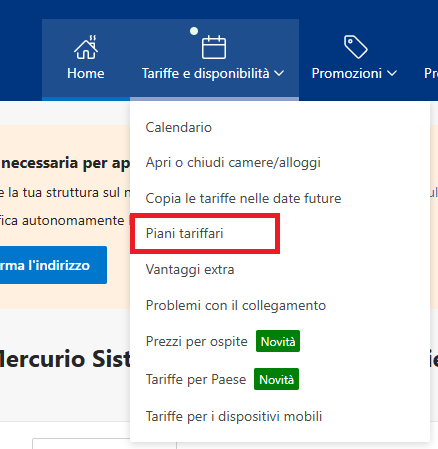Select Apri o chiudi camere/alloggi
This screenshot has width=438, height=449.
pos(233,163)
